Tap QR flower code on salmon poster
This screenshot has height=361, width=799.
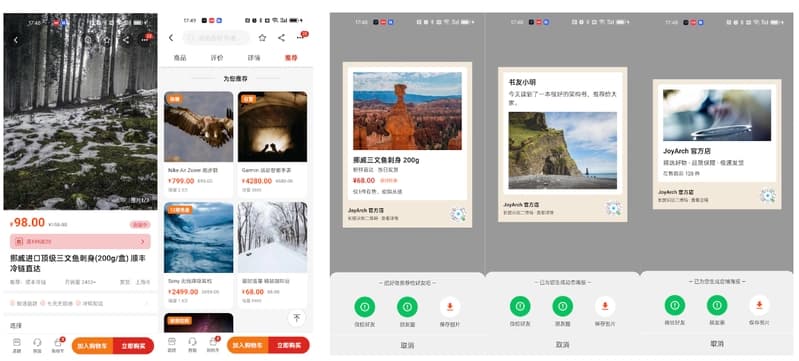(x=458, y=214)
